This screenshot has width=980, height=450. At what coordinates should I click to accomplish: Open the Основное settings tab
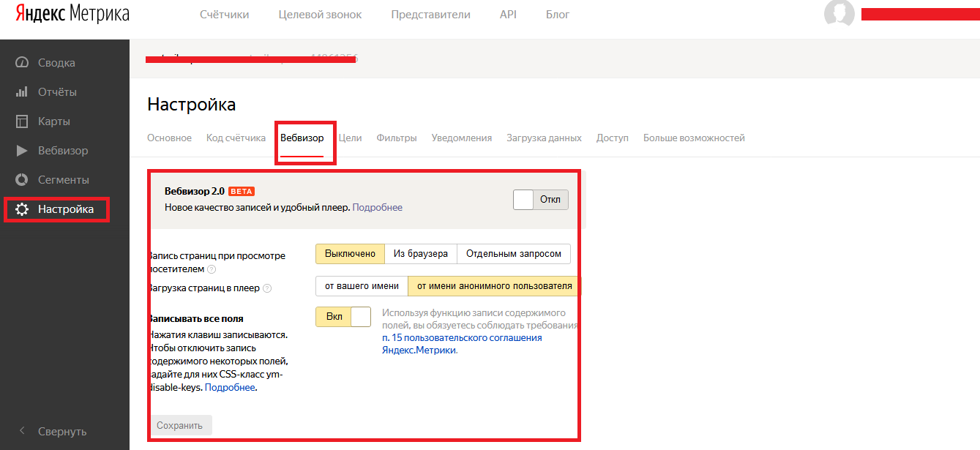coord(169,138)
